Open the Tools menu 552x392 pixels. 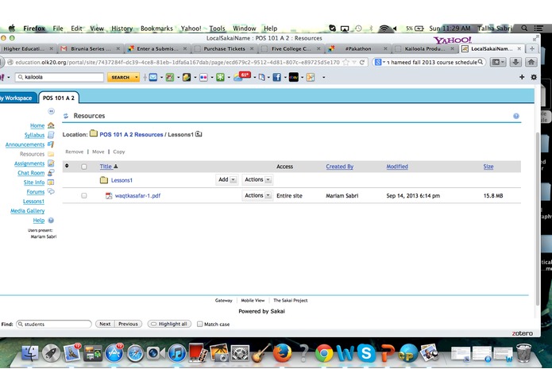pyautogui.click(x=217, y=29)
